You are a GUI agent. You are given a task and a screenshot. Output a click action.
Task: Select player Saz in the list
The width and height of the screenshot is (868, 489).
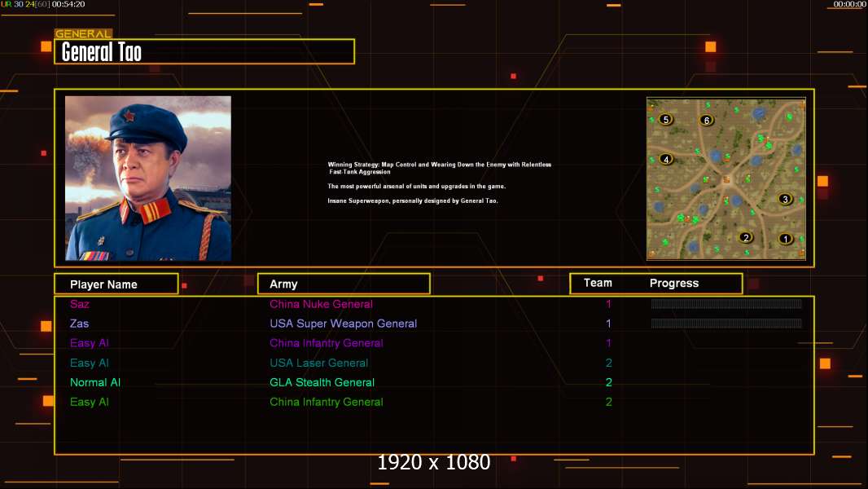(79, 304)
